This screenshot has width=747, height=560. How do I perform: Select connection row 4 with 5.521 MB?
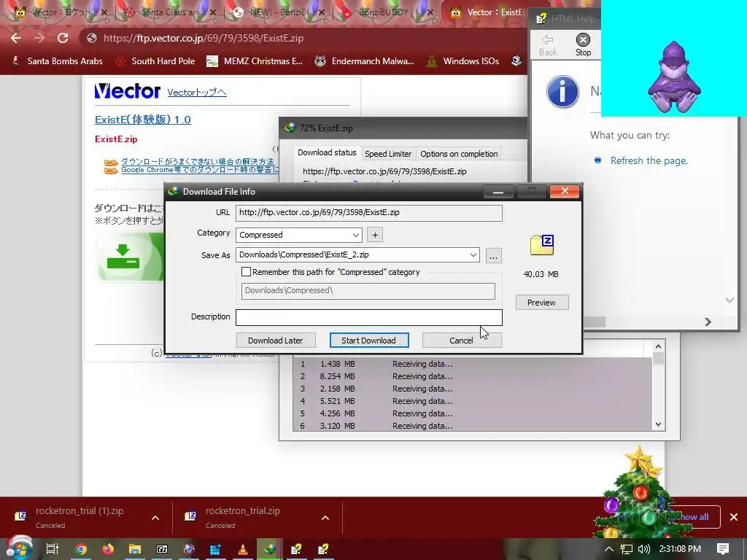coord(472,401)
